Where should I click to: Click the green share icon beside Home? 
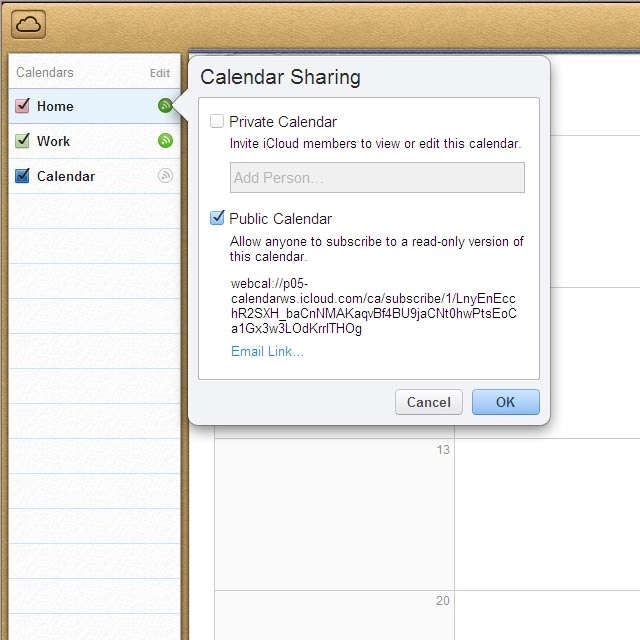pyautogui.click(x=165, y=106)
